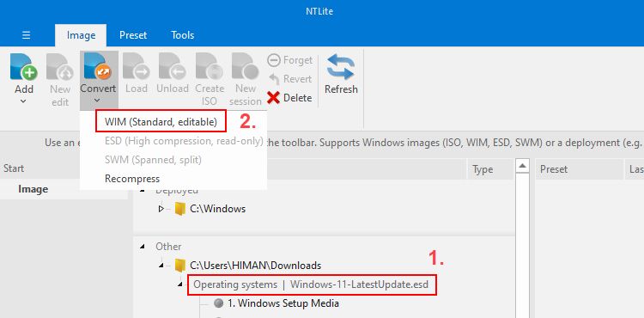Viewport: 644px width, 318px height.
Task: Click the red Delete X icon
Action: click(273, 98)
